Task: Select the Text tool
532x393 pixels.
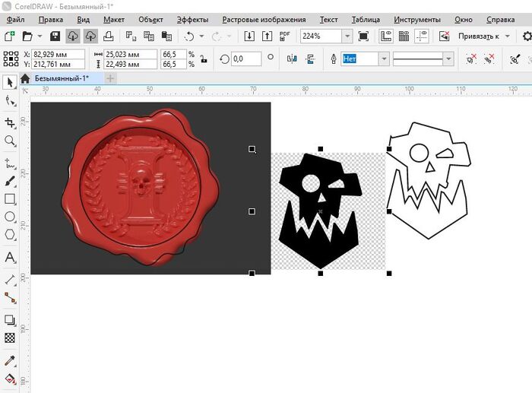Action: coord(10,258)
